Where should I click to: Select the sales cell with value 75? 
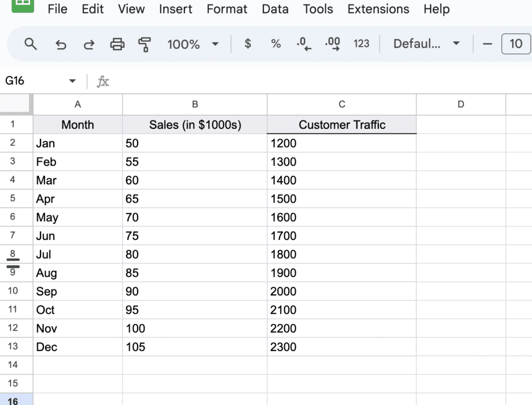(x=195, y=236)
